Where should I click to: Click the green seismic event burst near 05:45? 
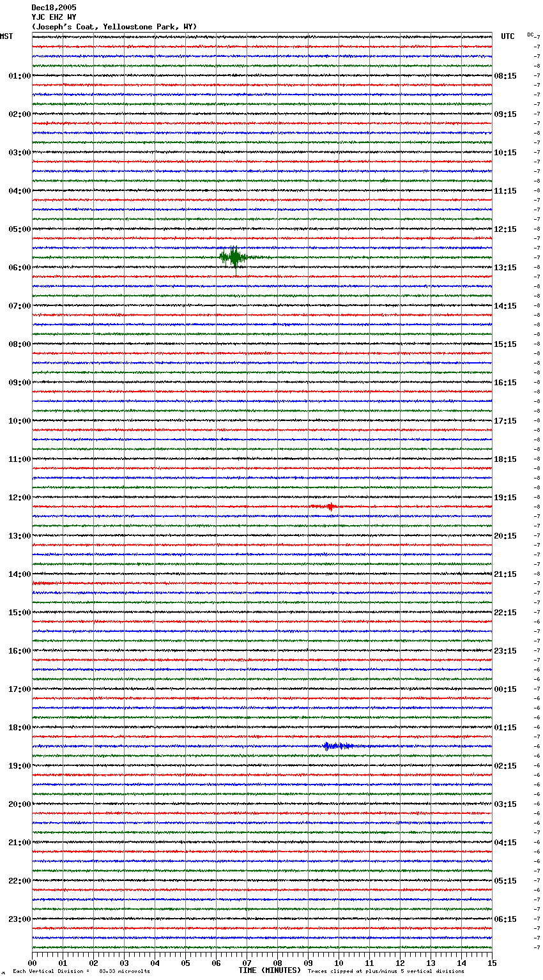235,257
